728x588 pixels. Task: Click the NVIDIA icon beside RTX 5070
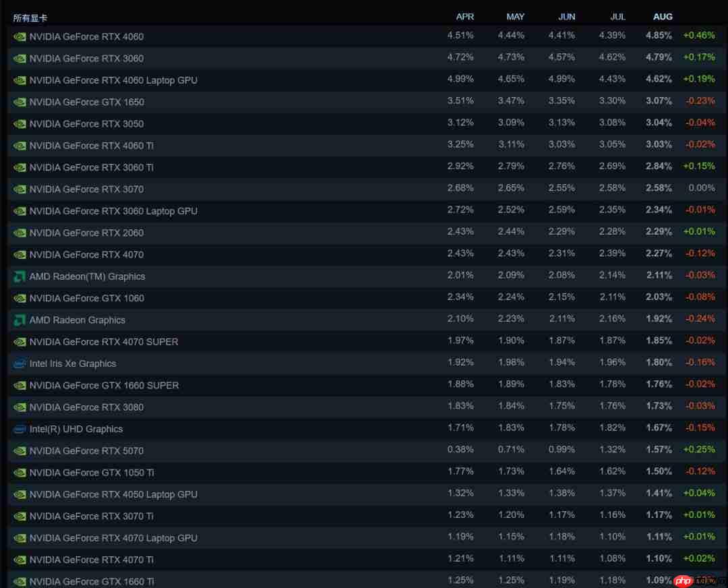19,450
